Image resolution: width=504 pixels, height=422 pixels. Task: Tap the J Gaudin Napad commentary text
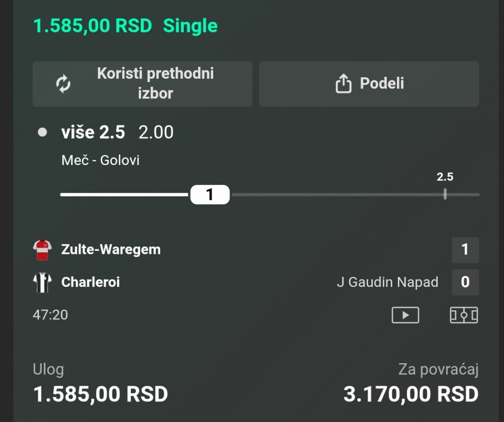pos(387,282)
